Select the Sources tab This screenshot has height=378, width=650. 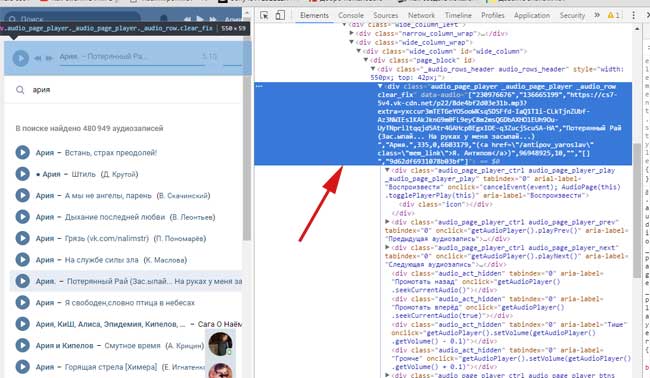pyautogui.click(x=386, y=15)
